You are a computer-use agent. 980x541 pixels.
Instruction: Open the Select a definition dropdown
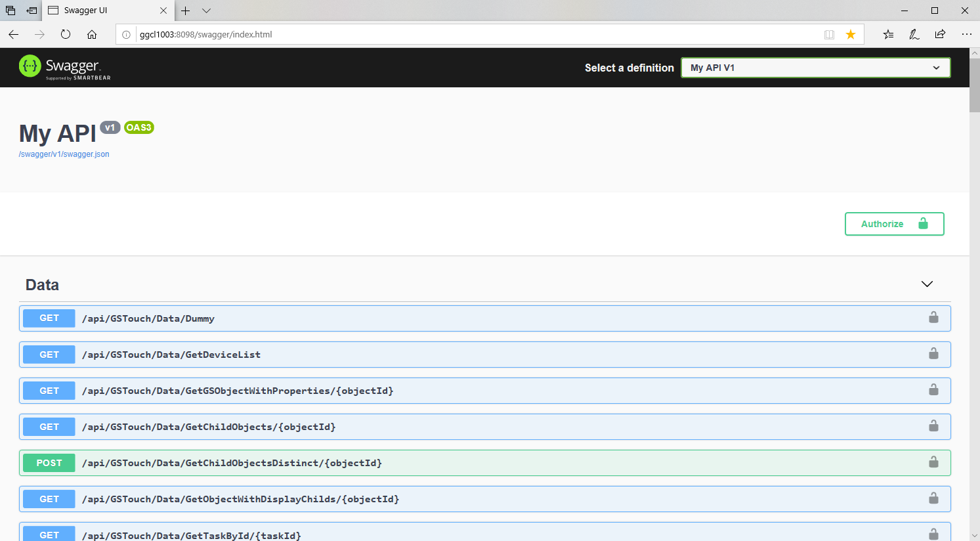click(816, 68)
